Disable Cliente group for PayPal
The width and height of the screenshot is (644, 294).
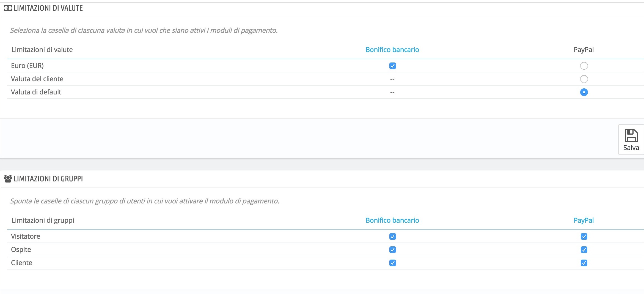pyautogui.click(x=584, y=263)
